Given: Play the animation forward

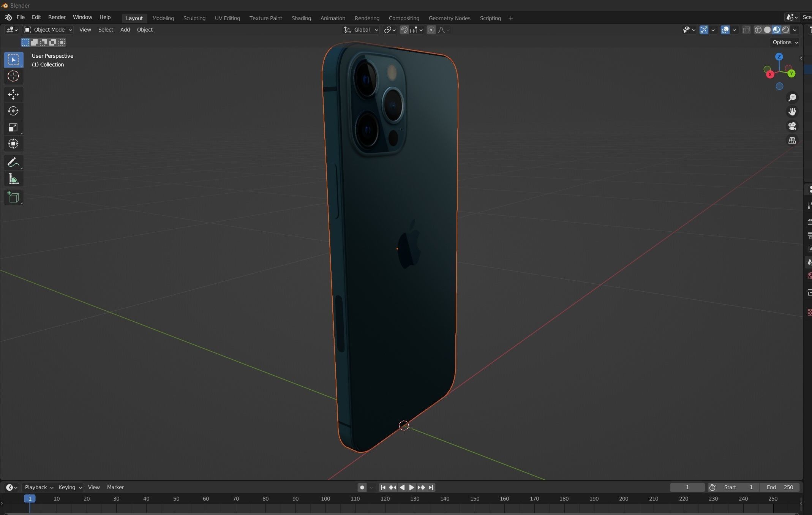Looking at the screenshot, I should (411, 487).
